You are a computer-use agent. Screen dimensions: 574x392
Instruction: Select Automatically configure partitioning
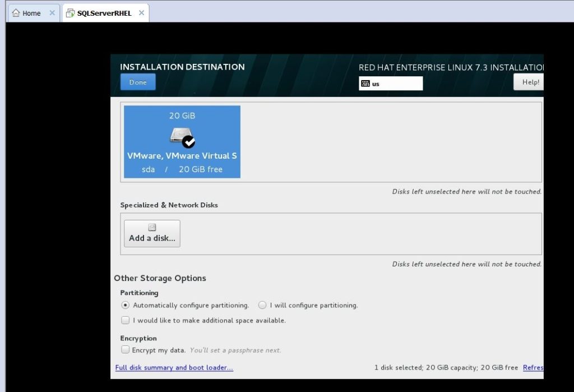click(126, 305)
